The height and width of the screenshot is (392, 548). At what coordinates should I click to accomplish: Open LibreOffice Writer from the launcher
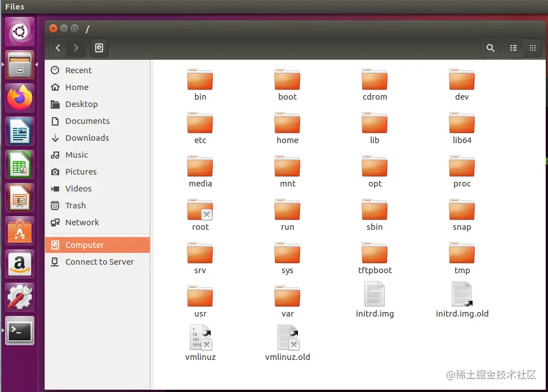pyautogui.click(x=20, y=131)
